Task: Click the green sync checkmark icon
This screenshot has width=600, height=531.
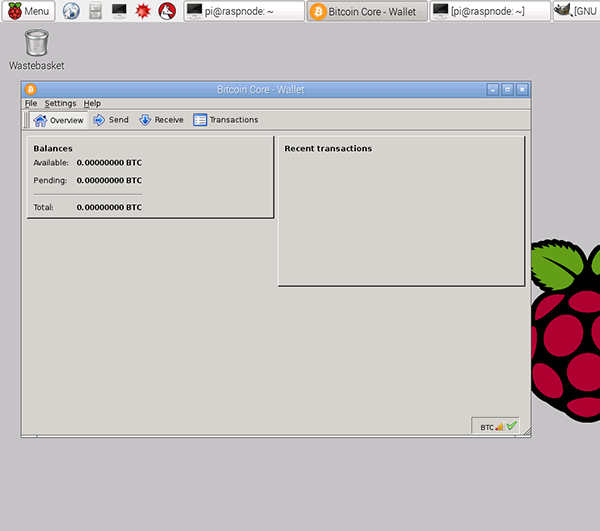Action: [512, 425]
